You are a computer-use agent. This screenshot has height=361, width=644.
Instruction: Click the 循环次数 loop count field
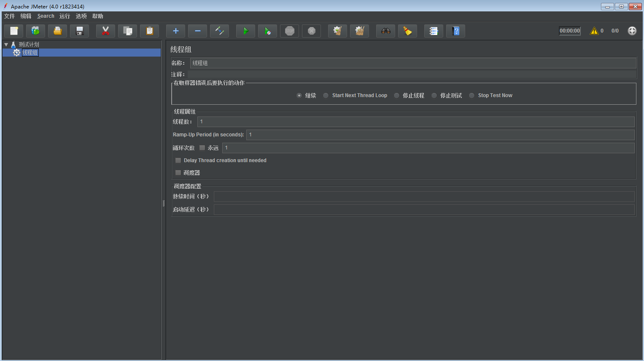click(x=428, y=148)
